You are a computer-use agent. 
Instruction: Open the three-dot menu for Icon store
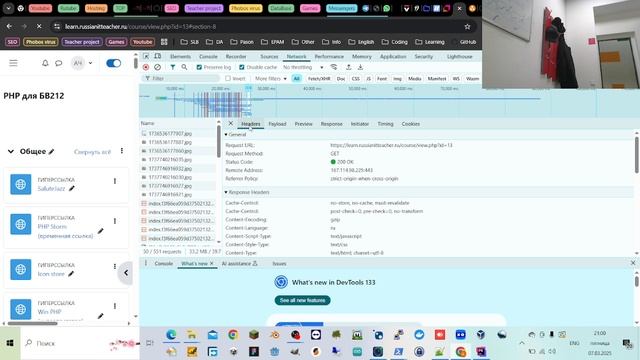coord(115,266)
